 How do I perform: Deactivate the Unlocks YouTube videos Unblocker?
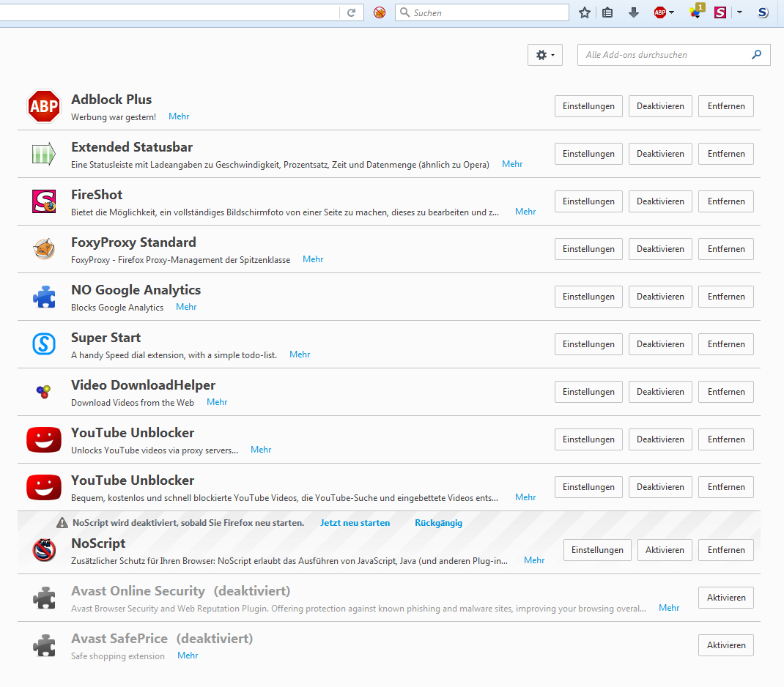[660, 439]
